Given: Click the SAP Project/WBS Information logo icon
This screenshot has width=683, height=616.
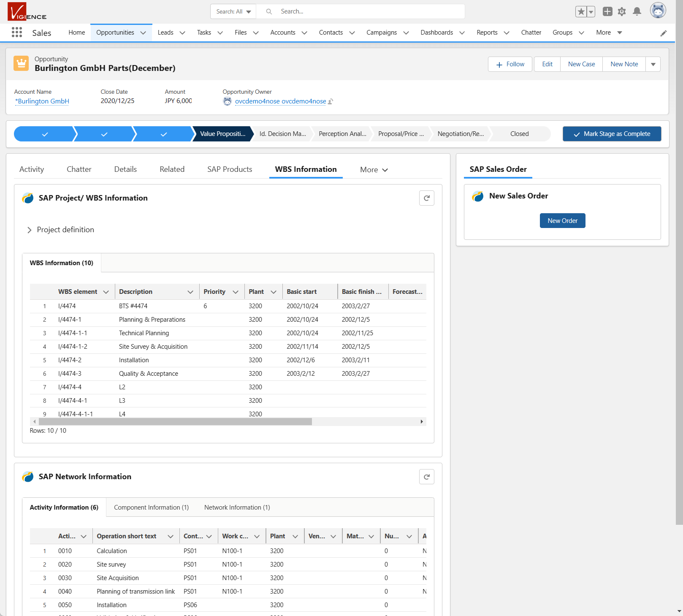Looking at the screenshot, I should [28, 198].
